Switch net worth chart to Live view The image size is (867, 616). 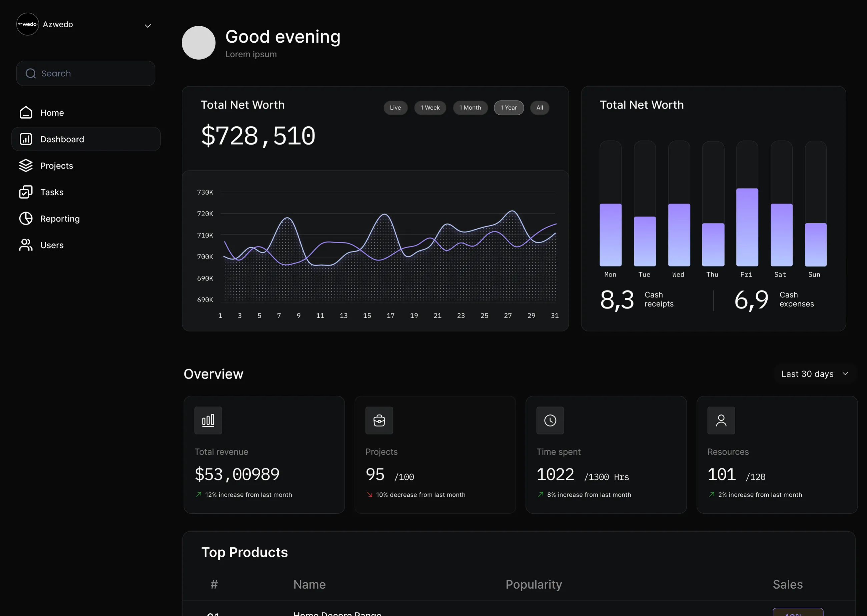[395, 108]
